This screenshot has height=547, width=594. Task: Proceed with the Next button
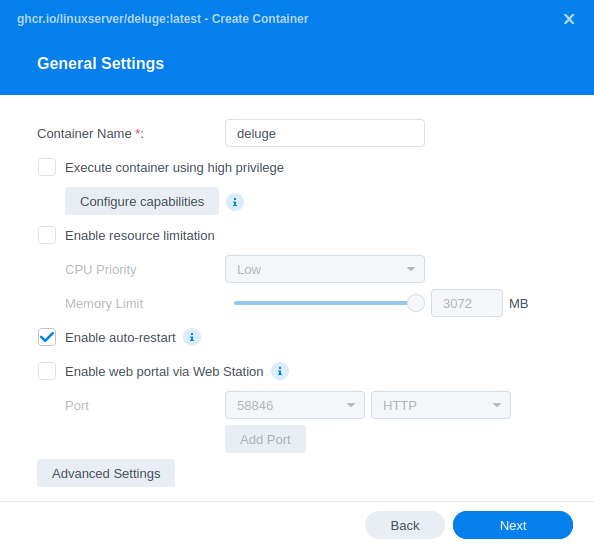pyautogui.click(x=513, y=525)
